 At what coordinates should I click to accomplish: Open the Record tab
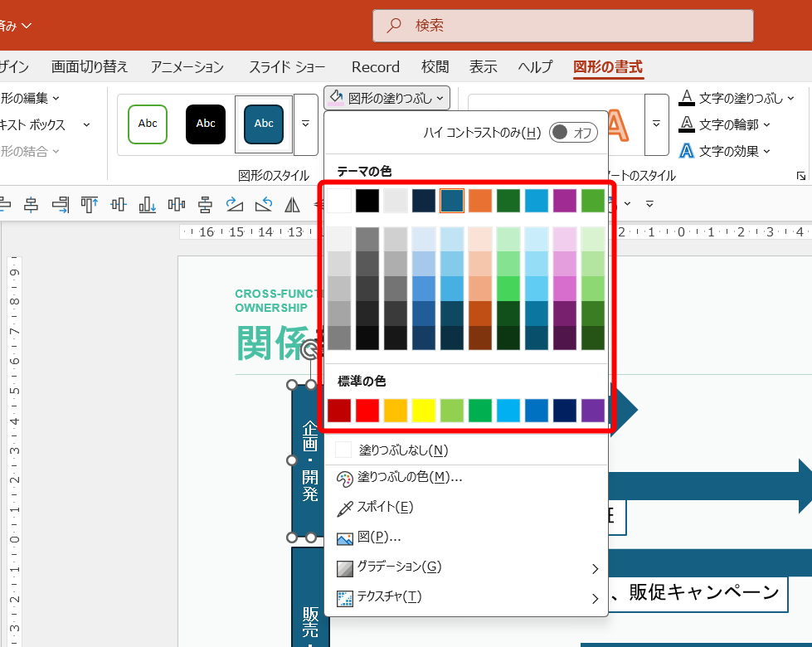click(376, 67)
